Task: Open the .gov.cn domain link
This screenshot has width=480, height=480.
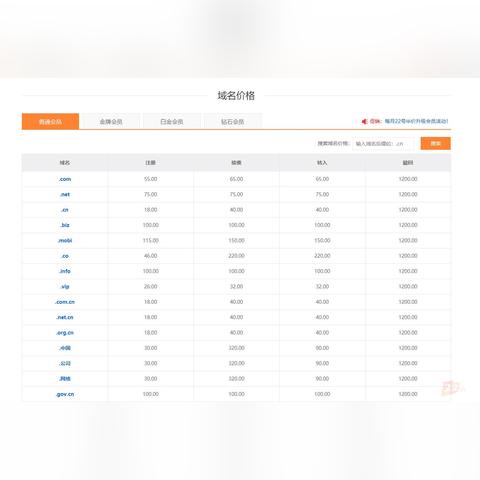Action: click(x=65, y=394)
